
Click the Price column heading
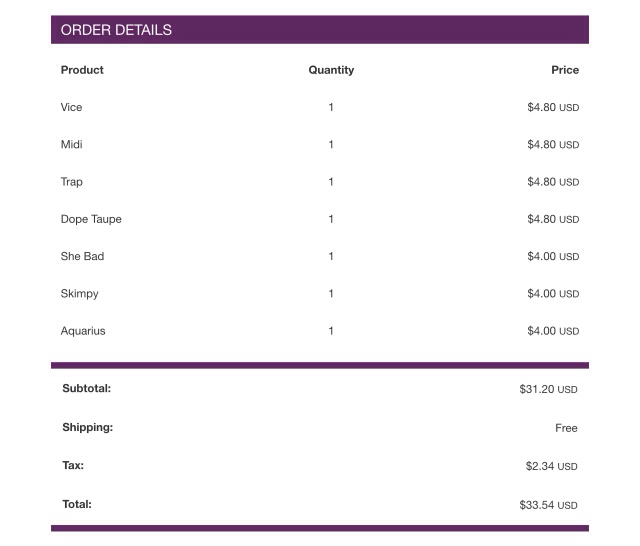click(565, 70)
